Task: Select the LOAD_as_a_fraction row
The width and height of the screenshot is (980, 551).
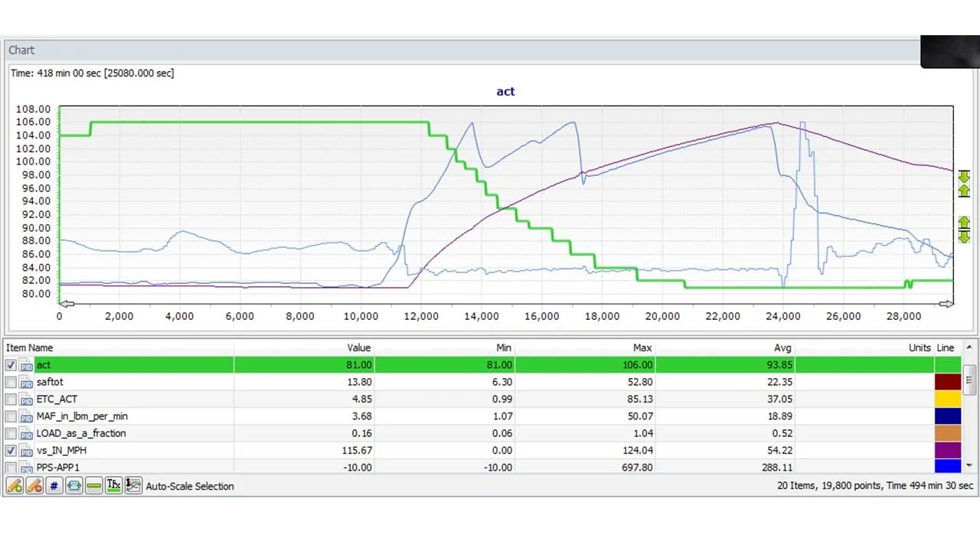Action: pyautogui.click(x=482, y=433)
